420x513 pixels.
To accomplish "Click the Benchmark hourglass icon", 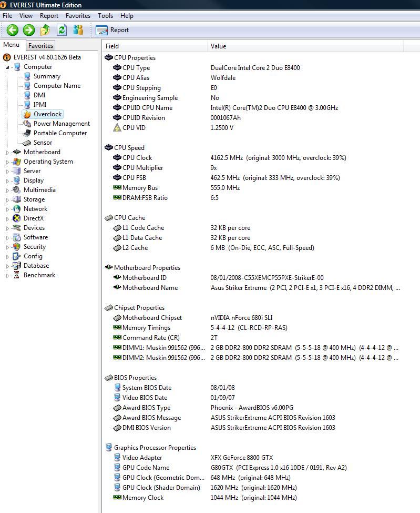I will pyautogui.click(x=17, y=275).
